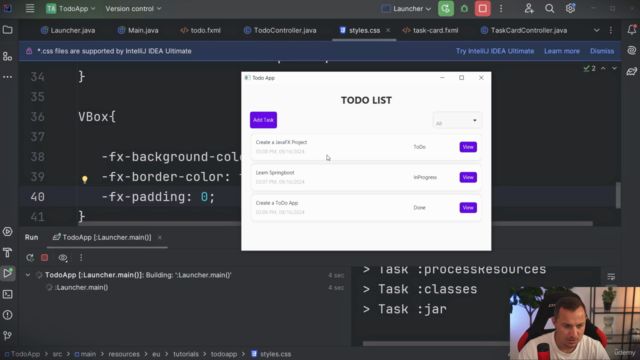Click Try IntelliJ IDEA Ultimate link
This screenshot has height=360, width=640.
(495, 51)
